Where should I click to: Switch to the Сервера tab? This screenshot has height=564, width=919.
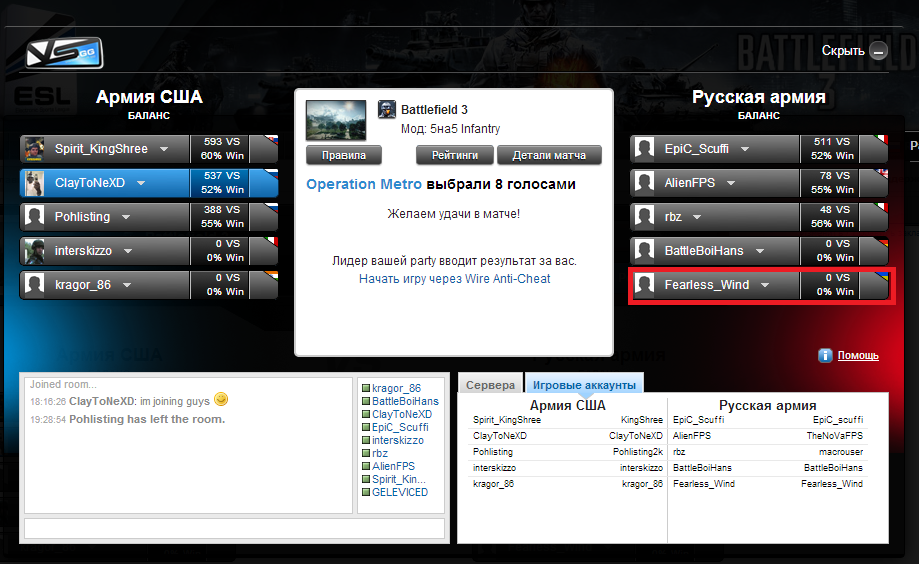491,385
